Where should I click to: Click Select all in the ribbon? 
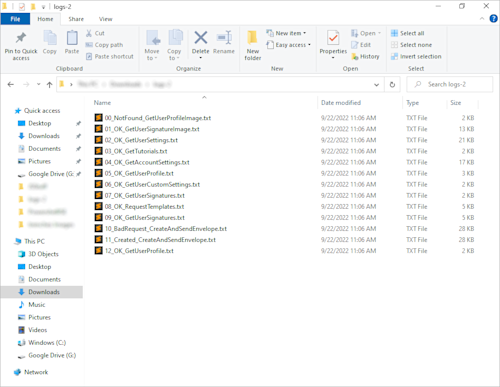(408, 33)
